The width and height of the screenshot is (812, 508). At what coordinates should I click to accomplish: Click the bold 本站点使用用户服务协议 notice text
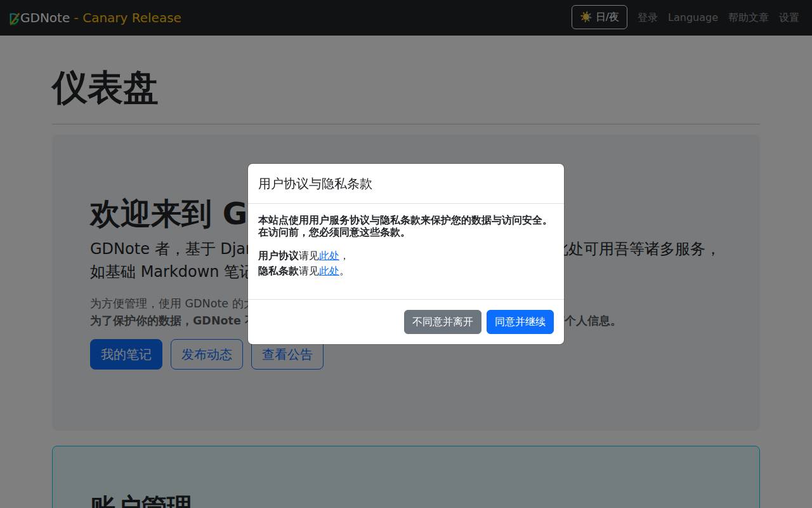(x=405, y=226)
